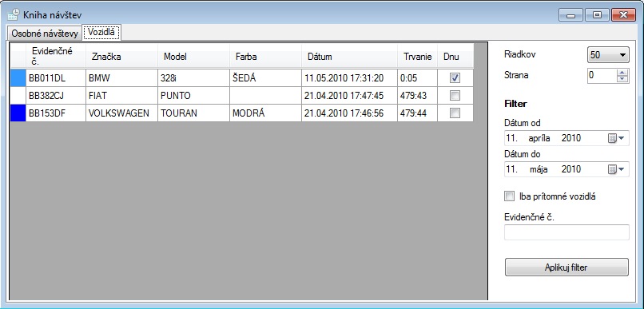Sort by Trvanie column header
644x309 pixels.
pos(417,57)
